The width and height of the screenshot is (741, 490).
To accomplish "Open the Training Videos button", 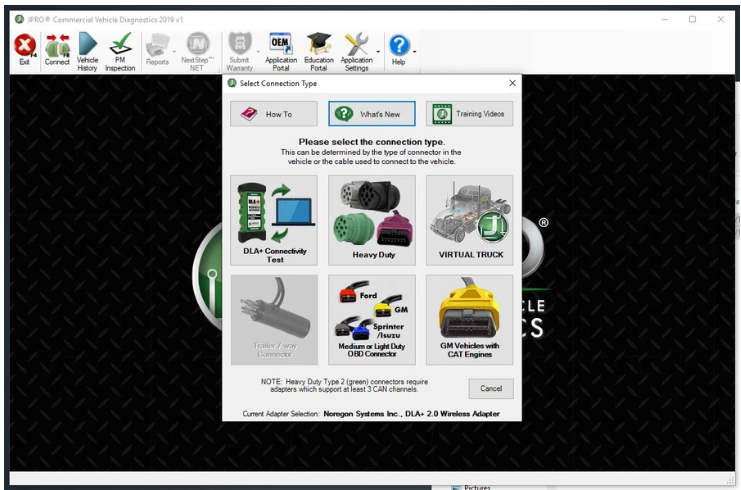I will point(469,114).
